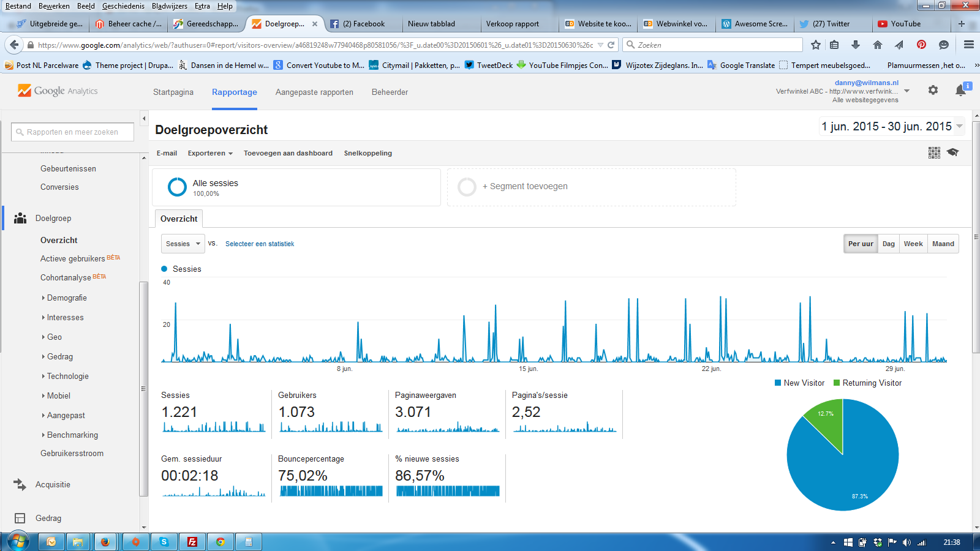Expand the Demografie menu
The height and width of the screenshot is (551, 980).
[x=67, y=298]
